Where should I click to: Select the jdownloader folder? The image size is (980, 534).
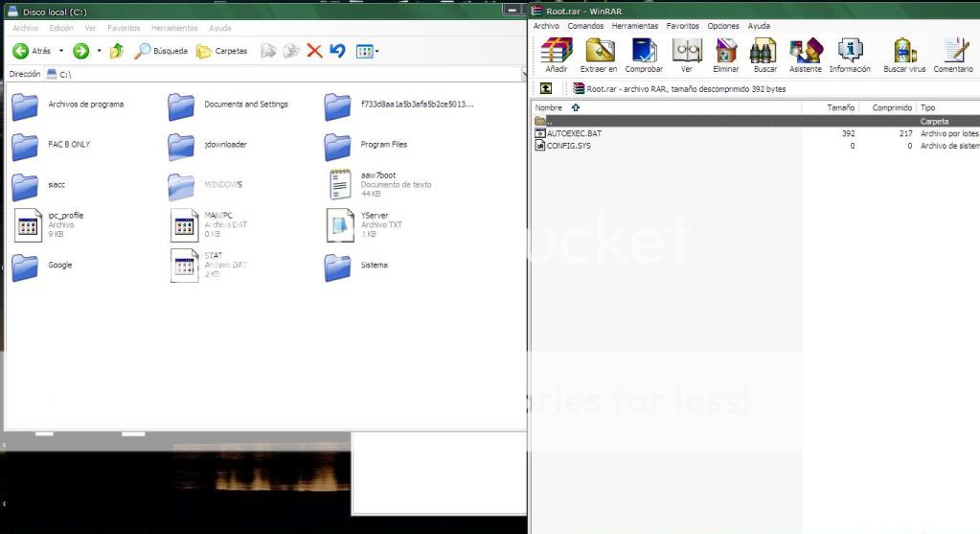[208, 145]
